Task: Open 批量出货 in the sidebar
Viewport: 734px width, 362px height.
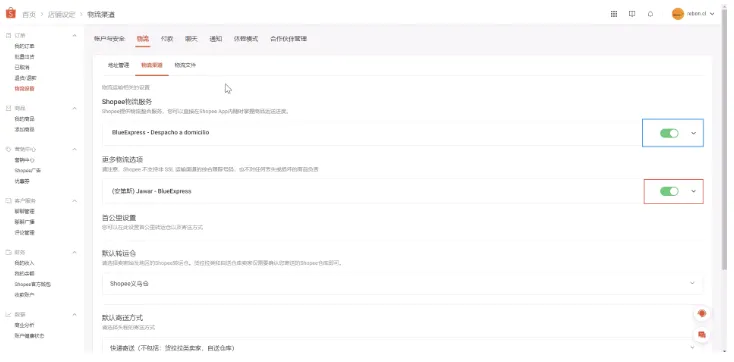Action: pos(24,57)
